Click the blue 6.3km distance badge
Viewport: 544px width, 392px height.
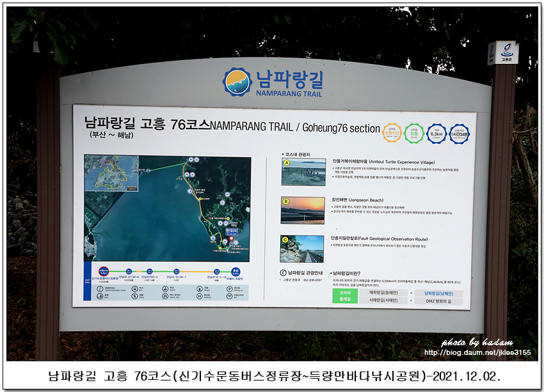pyautogui.click(x=436, y=134)
